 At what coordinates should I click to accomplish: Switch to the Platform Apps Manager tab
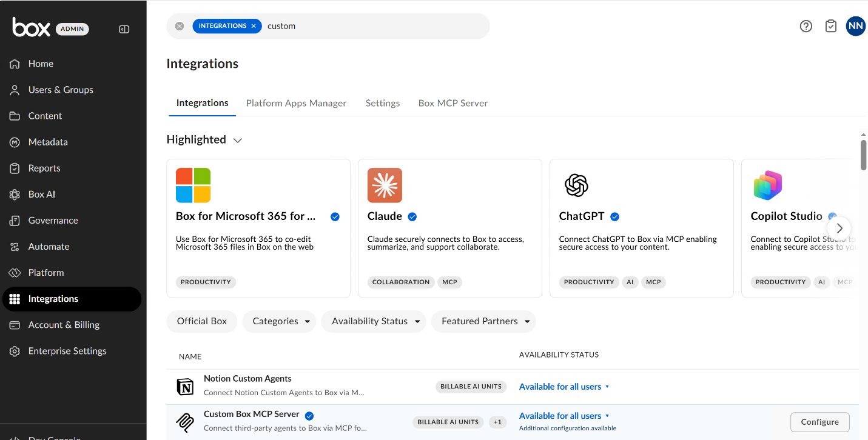tap(296, 103)
